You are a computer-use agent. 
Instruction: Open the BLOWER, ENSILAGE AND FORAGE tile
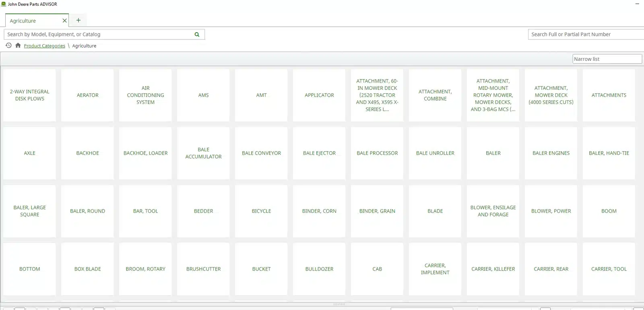click(493, 211)
